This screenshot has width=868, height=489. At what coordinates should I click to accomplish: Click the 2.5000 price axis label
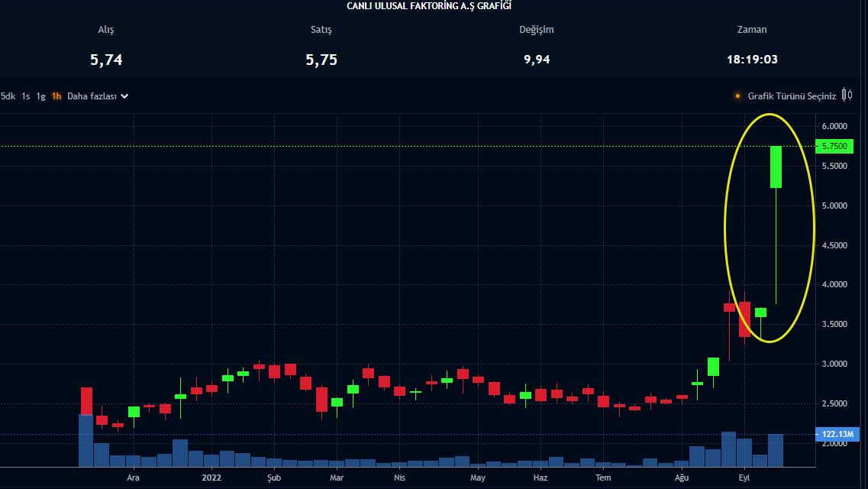tap(834, 403)
